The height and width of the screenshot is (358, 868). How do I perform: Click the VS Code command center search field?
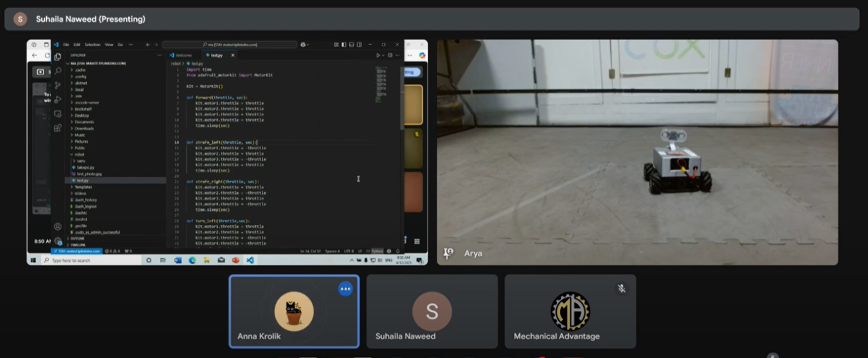click(229, 45)
